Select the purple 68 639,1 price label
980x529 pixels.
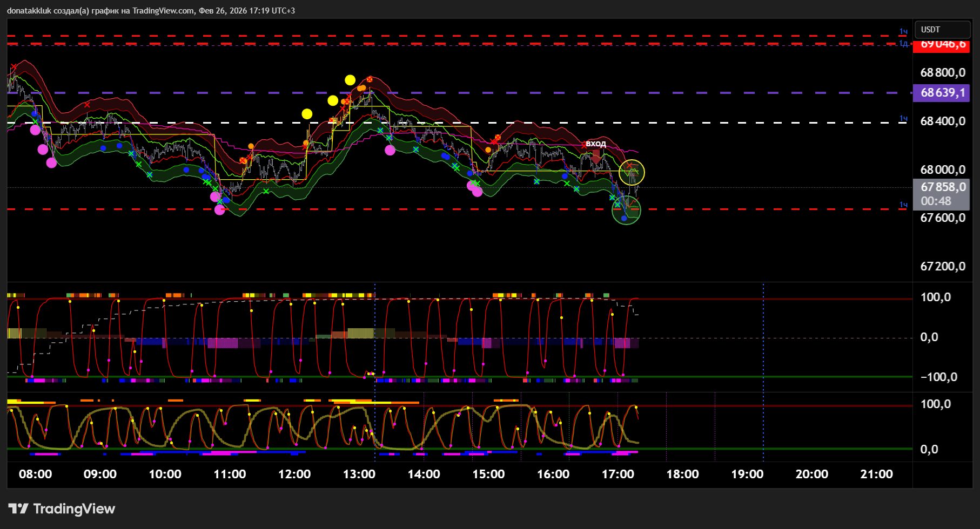point(941,93)
